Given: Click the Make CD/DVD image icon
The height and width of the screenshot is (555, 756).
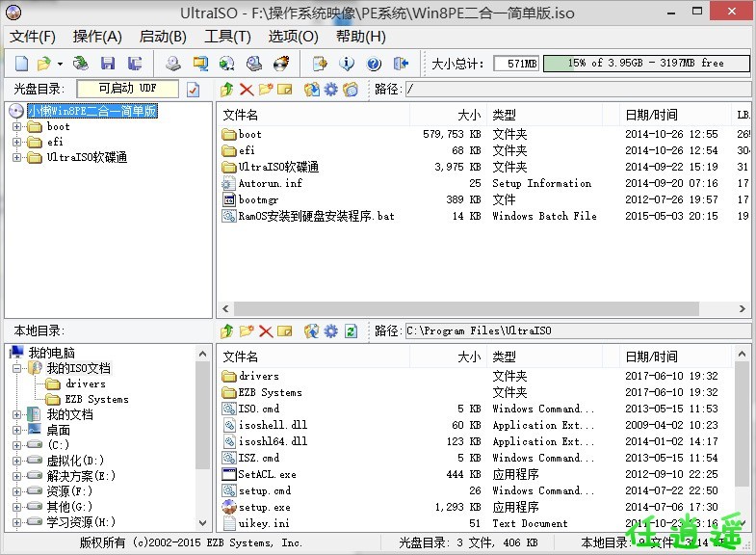Looking at the screenshot, I should pyautogui.click(x=173, y=64).
